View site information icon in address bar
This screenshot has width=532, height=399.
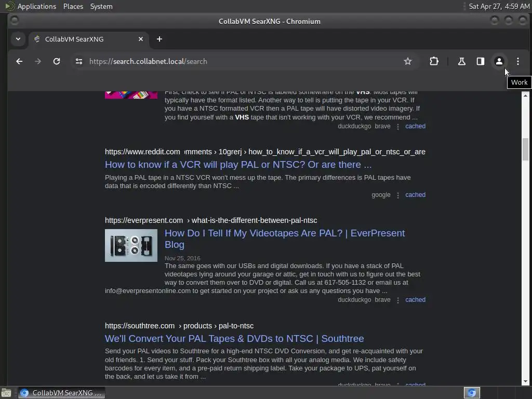79,61
